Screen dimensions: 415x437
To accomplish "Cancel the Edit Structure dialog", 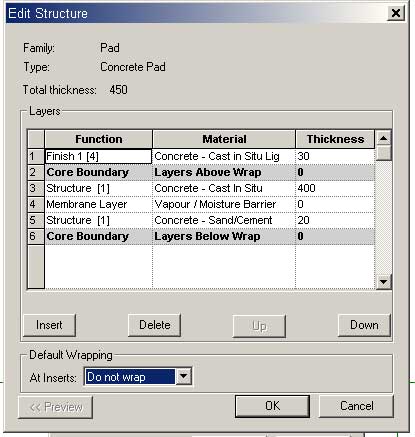I will (356, 406).
